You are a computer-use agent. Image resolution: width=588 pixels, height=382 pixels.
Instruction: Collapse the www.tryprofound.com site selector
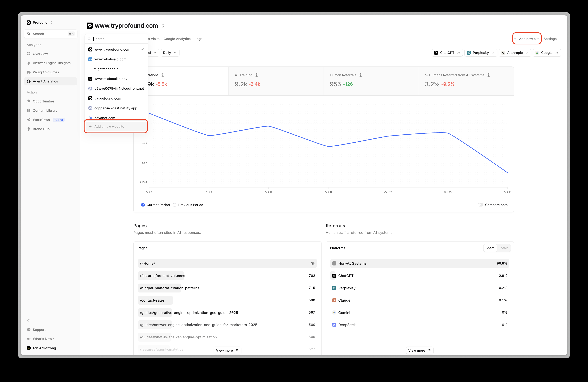click(x=162, y=26)
